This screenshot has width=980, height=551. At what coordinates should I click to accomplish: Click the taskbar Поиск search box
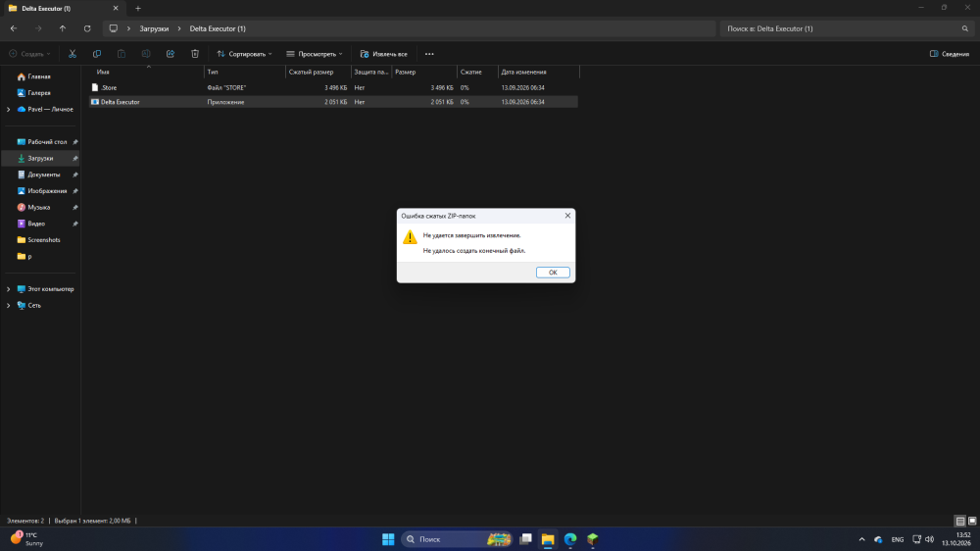(x=457, y=539)
